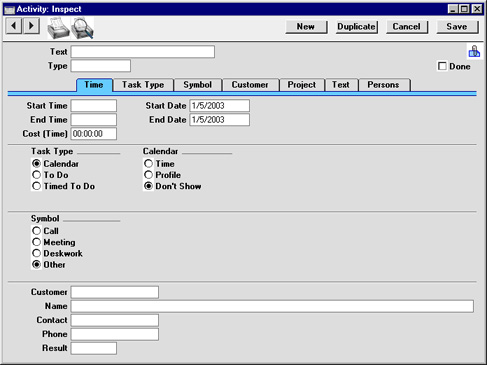
Task: Select the Other symbol radio button
Action: [36, 264]
